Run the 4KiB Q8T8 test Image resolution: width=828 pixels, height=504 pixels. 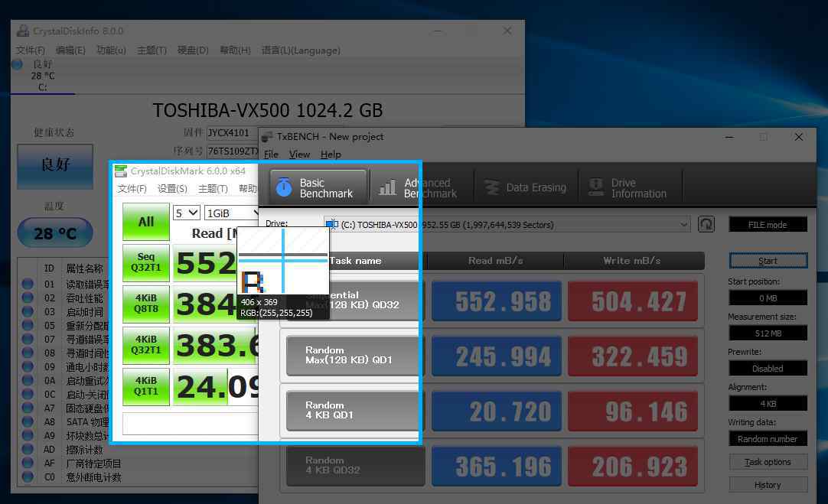tap(145, 304)
